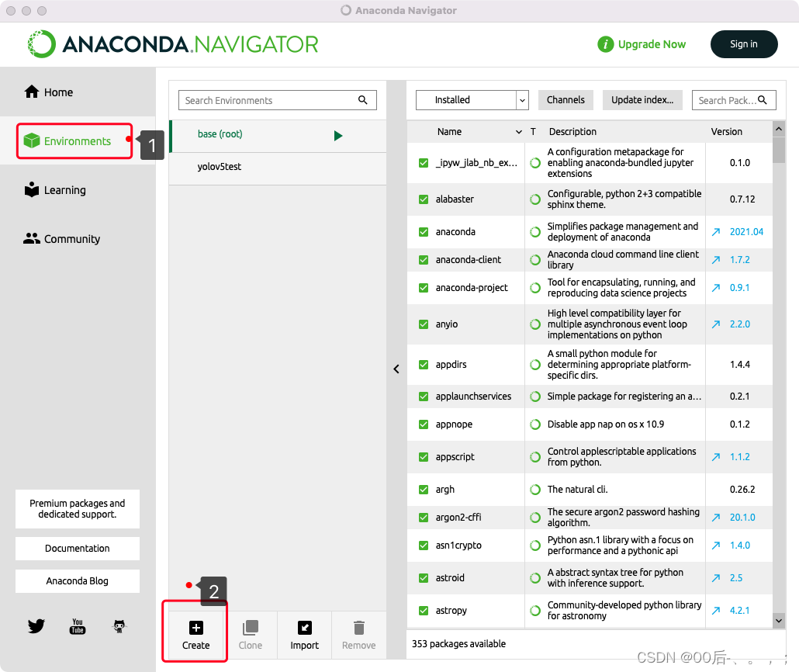Click the green play arrow for base (root)
Viewport: 799px width, 672px height.
point(338,136)
